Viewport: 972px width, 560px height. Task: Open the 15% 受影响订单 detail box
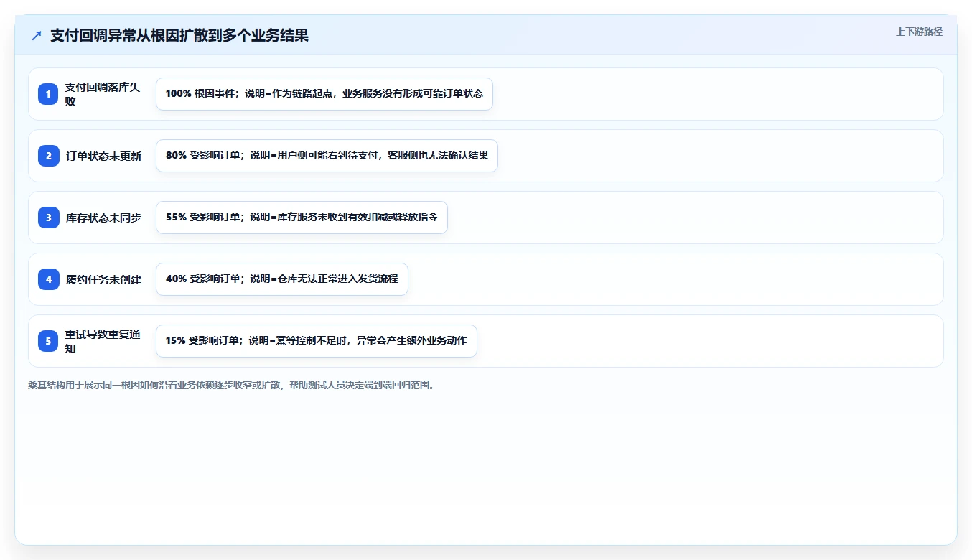click(x=317, y=341)
